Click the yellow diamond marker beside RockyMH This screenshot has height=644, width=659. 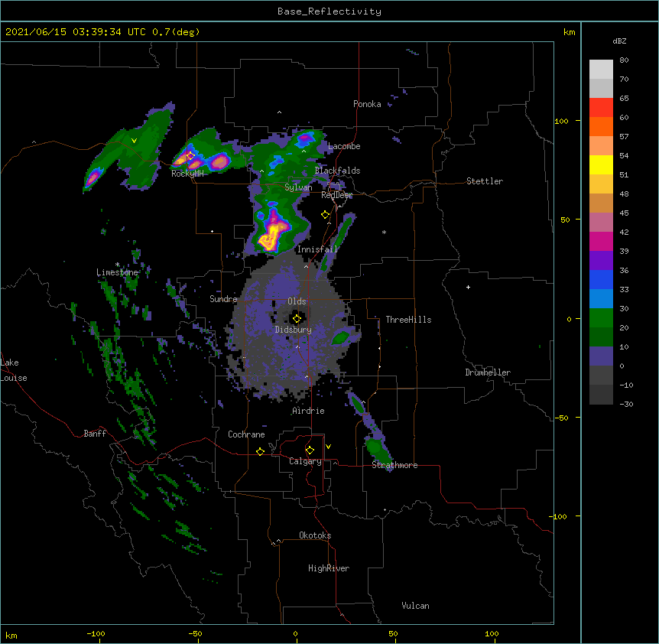click(190, 155)
